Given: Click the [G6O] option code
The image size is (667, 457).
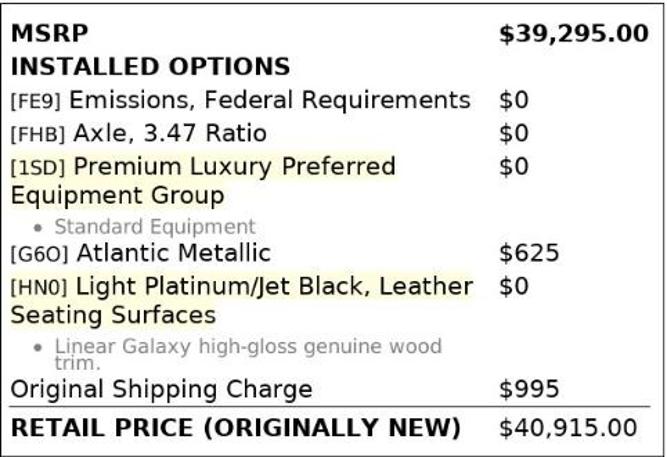Looking at the screenshot, I should [39, 254].
